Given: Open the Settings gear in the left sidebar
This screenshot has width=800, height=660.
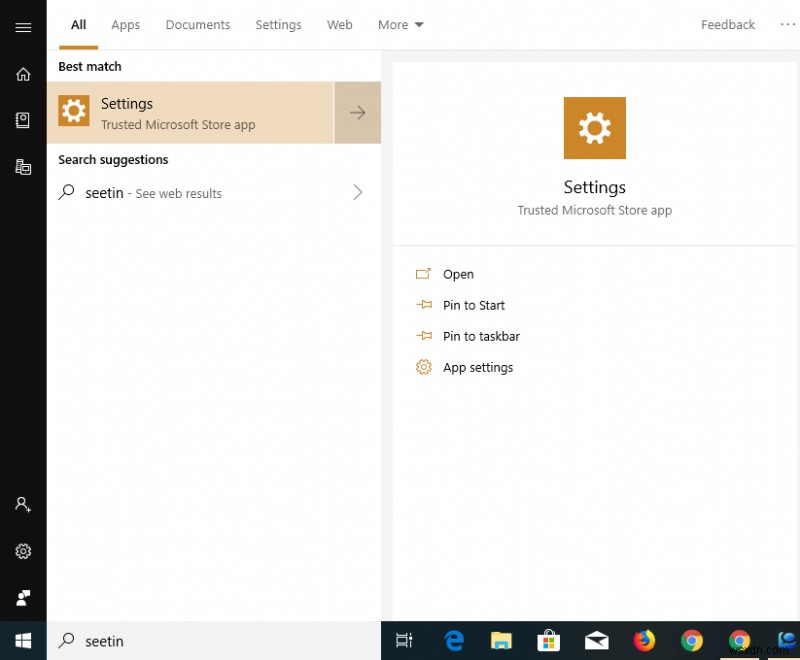Looking at the screenshot, I should tap(22, 551).
